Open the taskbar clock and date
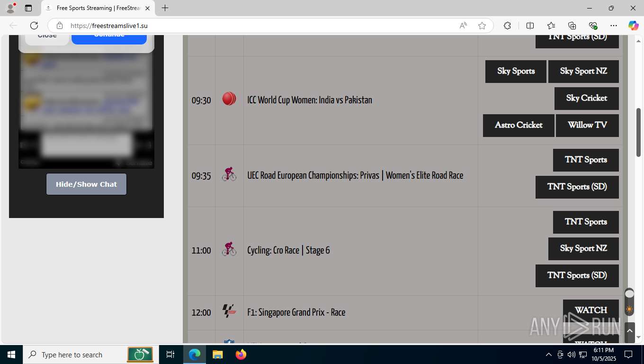The image size is (644, 364). [603, 355]
